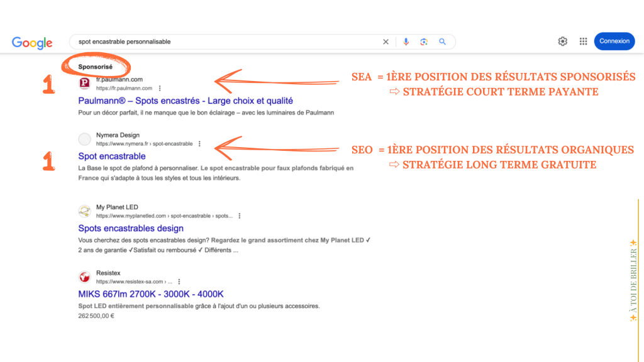This screenshot has height=362, width=644.
Task: Open three-dot menu for My Planet LED result
Action: coord(240,216)
